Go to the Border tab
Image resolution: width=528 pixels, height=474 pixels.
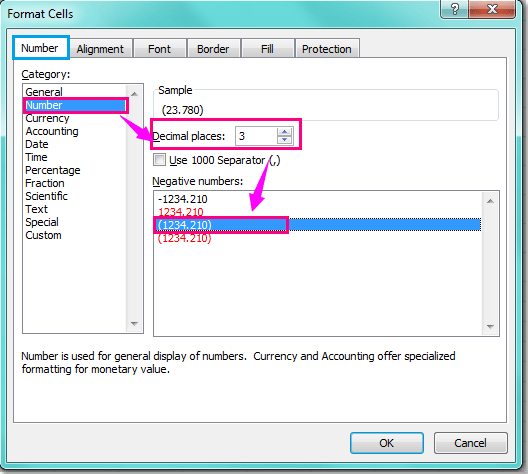pyautogui.click(x=213, y=49)
